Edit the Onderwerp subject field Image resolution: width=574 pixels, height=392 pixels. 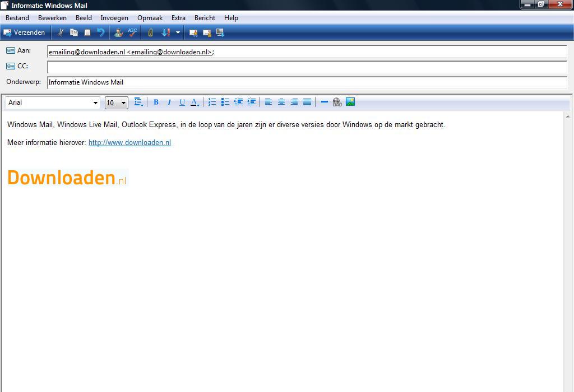pos(307,82)
